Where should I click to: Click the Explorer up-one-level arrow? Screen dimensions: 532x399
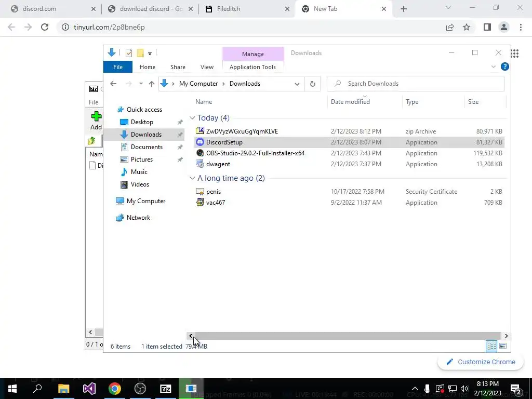[151, 84]
